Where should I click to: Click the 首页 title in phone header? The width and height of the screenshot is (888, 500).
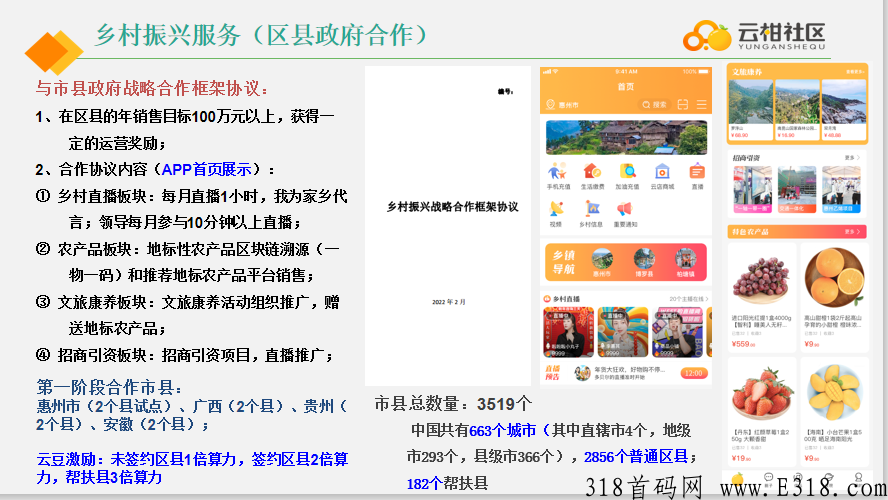(626, 87)
